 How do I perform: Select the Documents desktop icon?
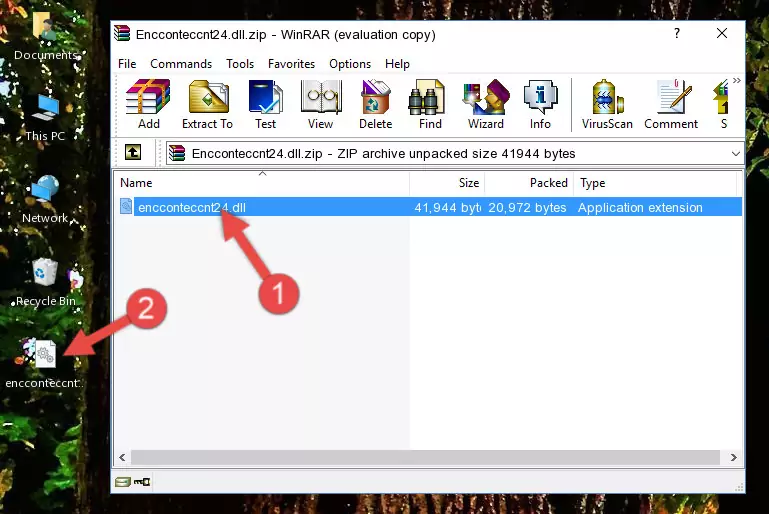45,37
